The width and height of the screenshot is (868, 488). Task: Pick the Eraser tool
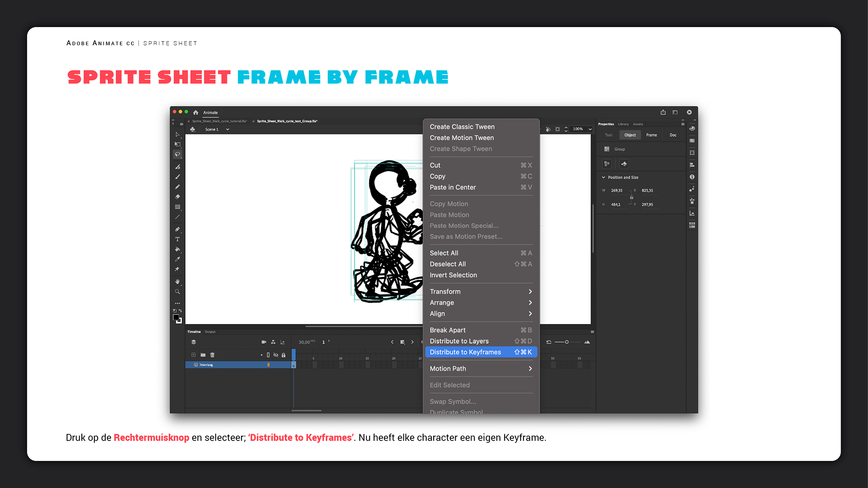click(x=178, y=197)
